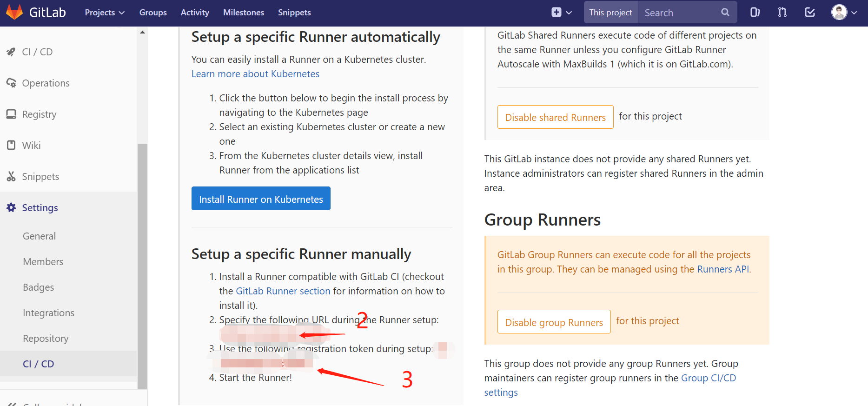The width and height of the screenshot is (868, 406).
Task: Open CI / CD rocket sidebar item
Action: (x=37, y=52)
